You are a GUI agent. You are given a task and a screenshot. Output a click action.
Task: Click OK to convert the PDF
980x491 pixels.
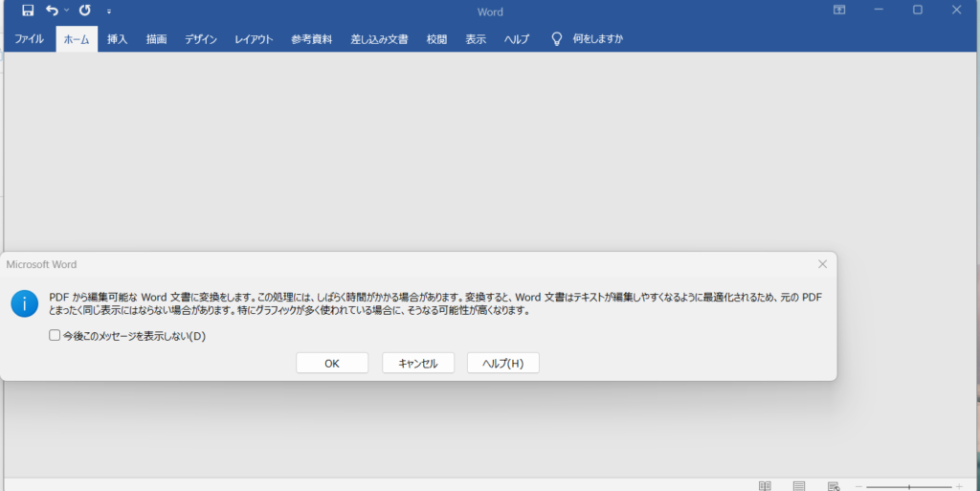tap(332, 363)
